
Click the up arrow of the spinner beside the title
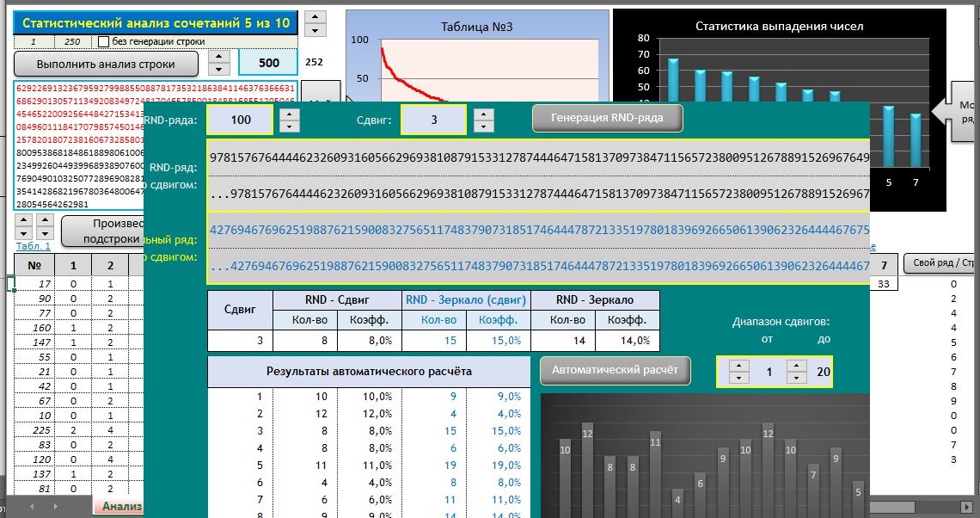[315, 17]
